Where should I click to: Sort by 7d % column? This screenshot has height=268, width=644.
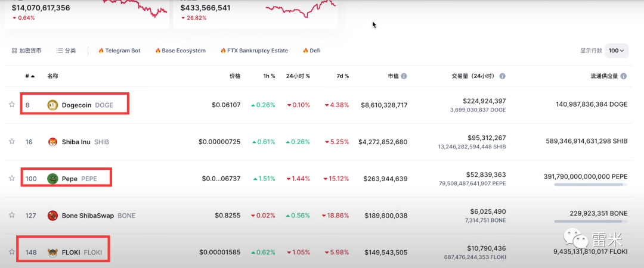pyautogui.click(x=342, y=76)
